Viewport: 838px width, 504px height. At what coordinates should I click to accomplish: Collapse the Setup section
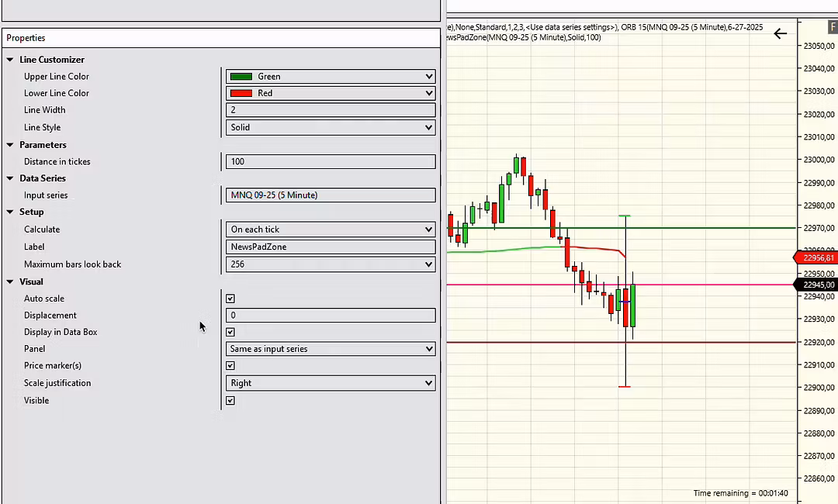[10, 212]
